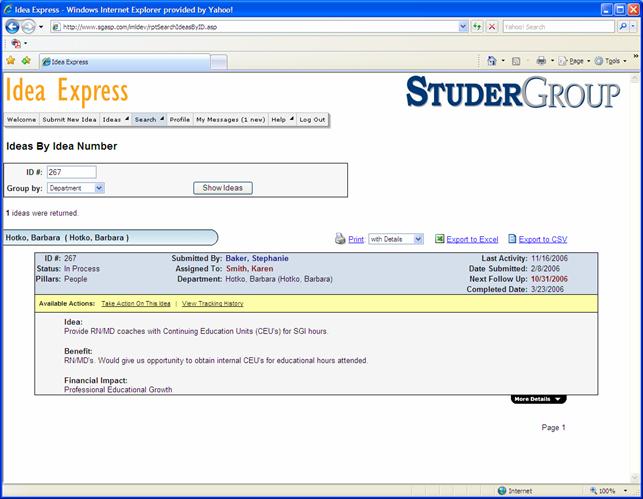Screen dimensions: 643x499
Task: Open the Ideas menu
Action: [115, 119]
